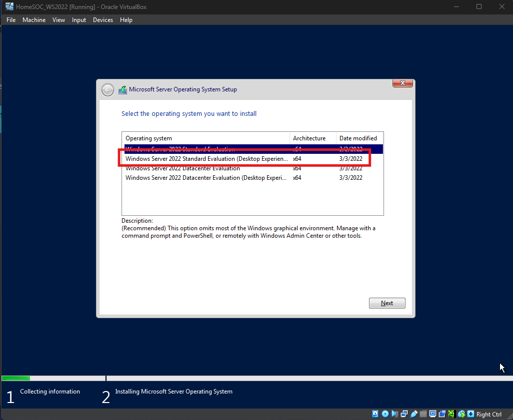The width and height of the screenshot is (513, 420).
Task: Open the File menu
Action: (x=11, y=20)
